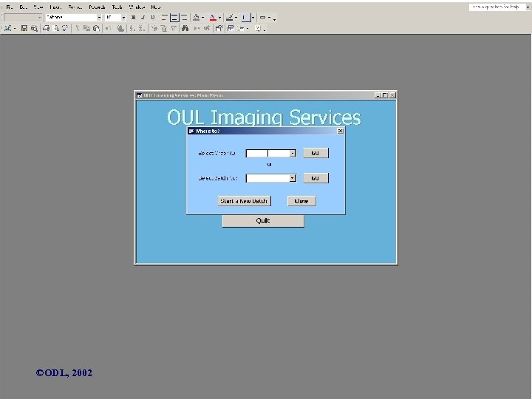Screen dimensions: 532x399
Task: Expand the Select Order ID combo box arrow
Action: 293,154
